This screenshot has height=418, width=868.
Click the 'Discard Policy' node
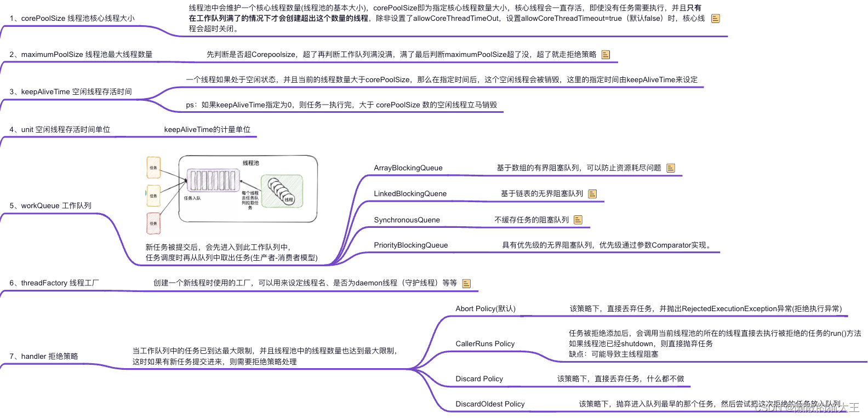pos(479,379)
